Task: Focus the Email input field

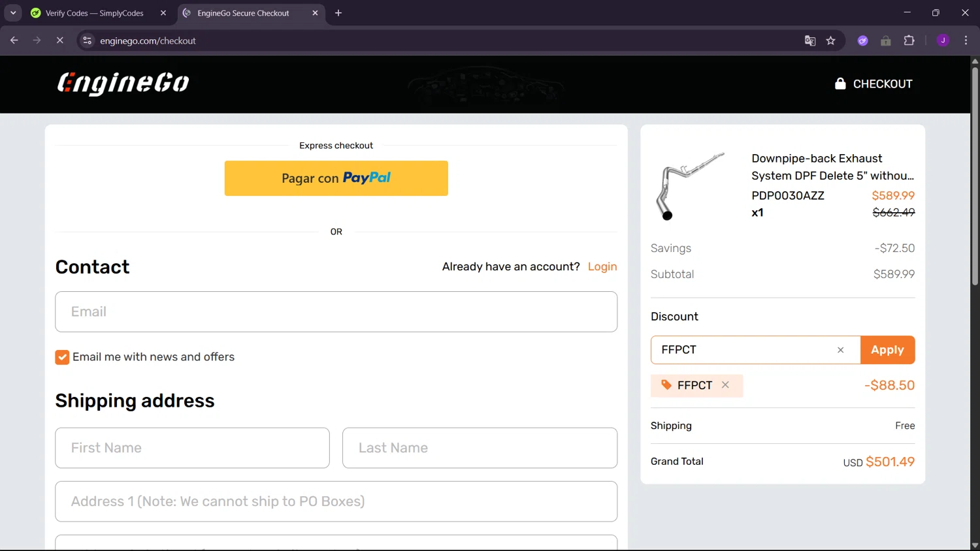Action: (x=336, y=312)
